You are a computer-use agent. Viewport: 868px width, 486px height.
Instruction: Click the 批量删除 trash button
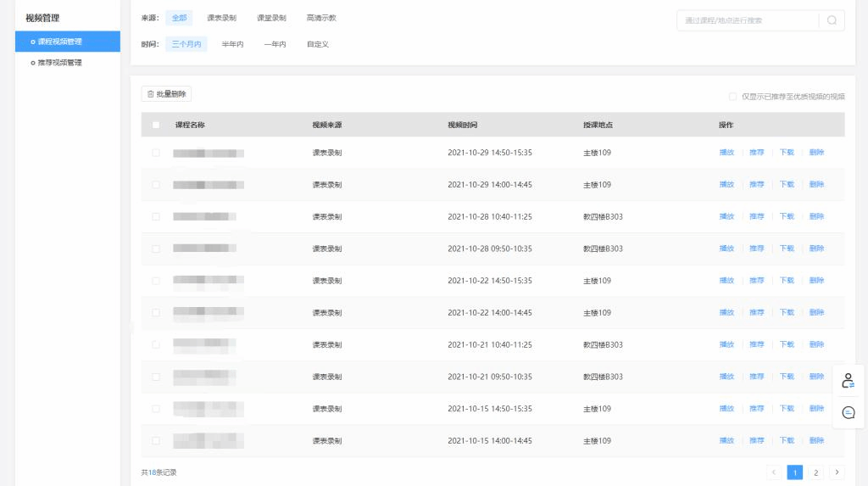coord(167,94)
